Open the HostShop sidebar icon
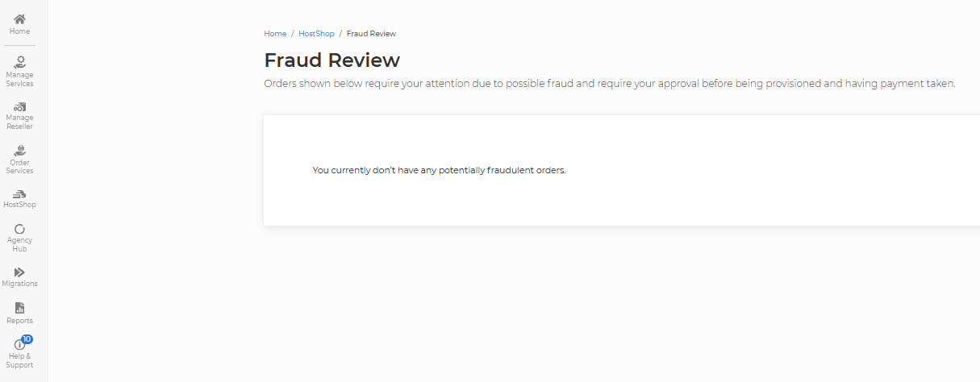The height and width of the screenshot is (382, 980). 19,193
